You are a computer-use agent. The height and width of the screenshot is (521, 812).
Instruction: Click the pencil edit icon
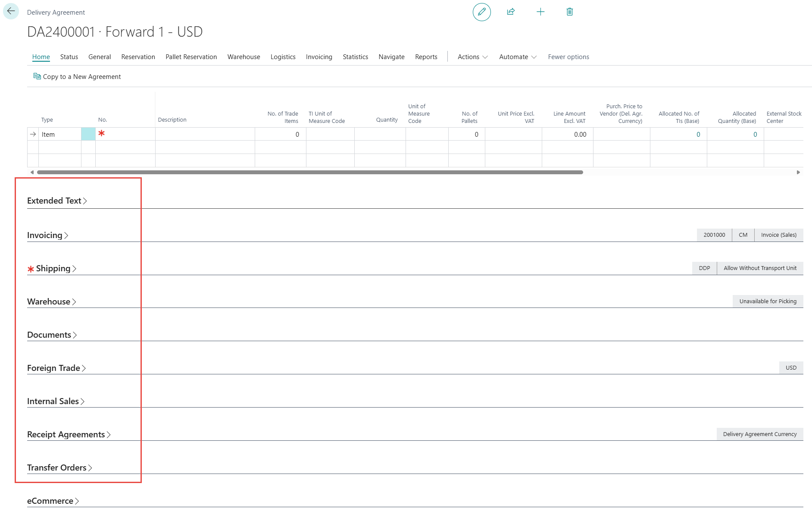[x=481, y=12]
